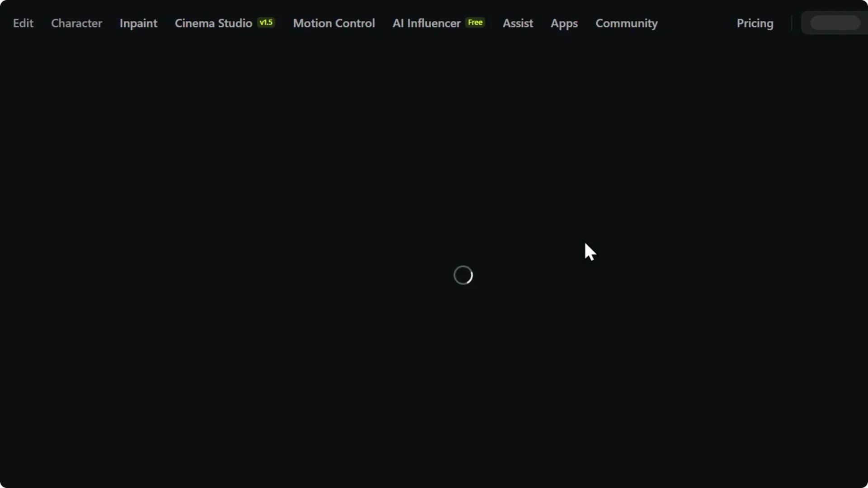Click the Character label in the navbar
The width and height of the screenshot is (868, 488).
[76, 23]
